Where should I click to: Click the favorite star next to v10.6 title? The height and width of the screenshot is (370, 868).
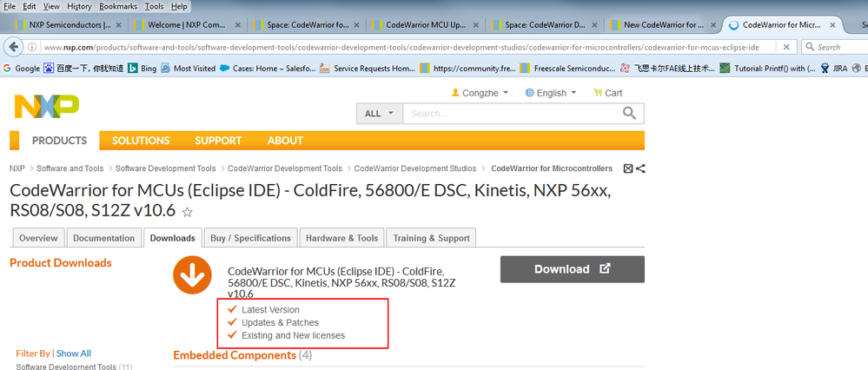[x=188, y=212]
